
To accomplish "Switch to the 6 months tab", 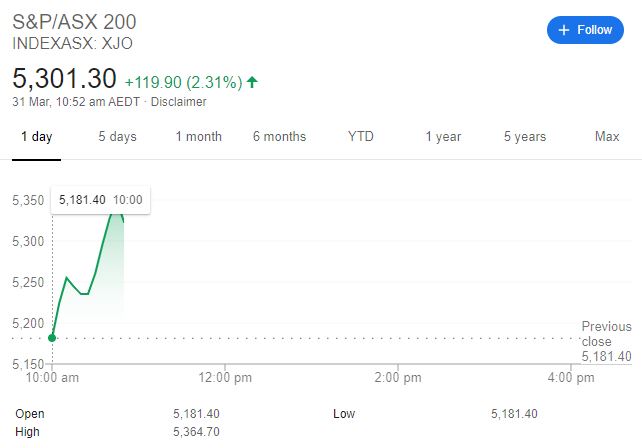I will [x=279, y=137].
